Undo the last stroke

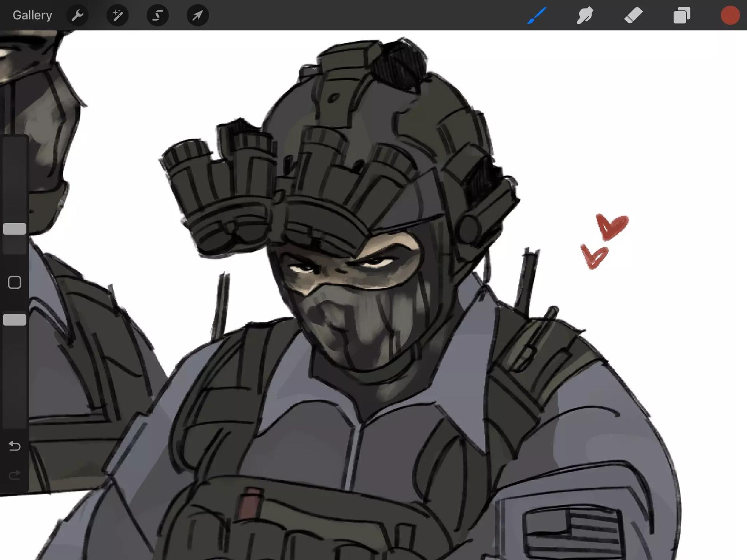14,446
